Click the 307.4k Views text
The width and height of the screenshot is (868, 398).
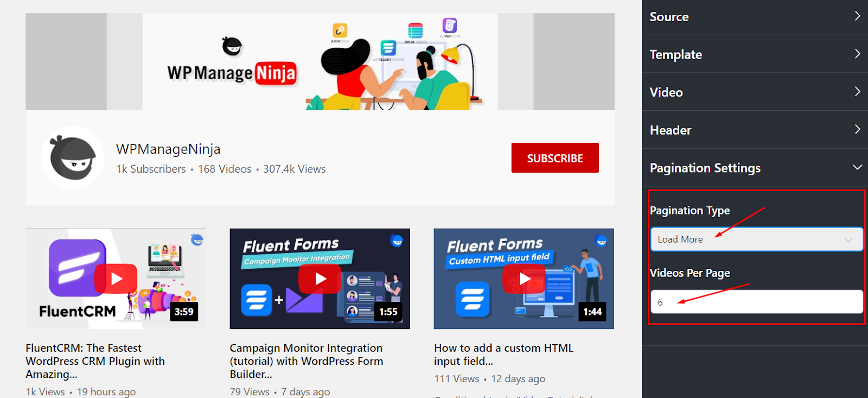click(x=295, y=169)
